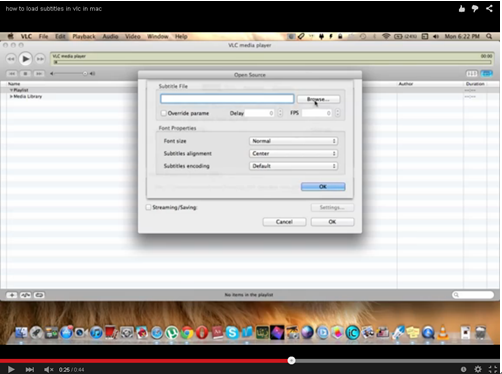
Task: Click the playlist search field
Action: [x=473, y=295]
